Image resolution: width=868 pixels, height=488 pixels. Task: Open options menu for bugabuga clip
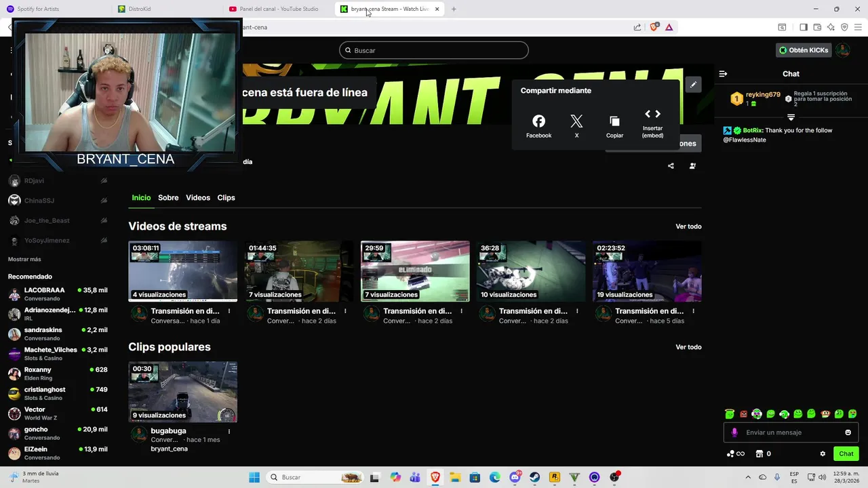tap(229, 431)
